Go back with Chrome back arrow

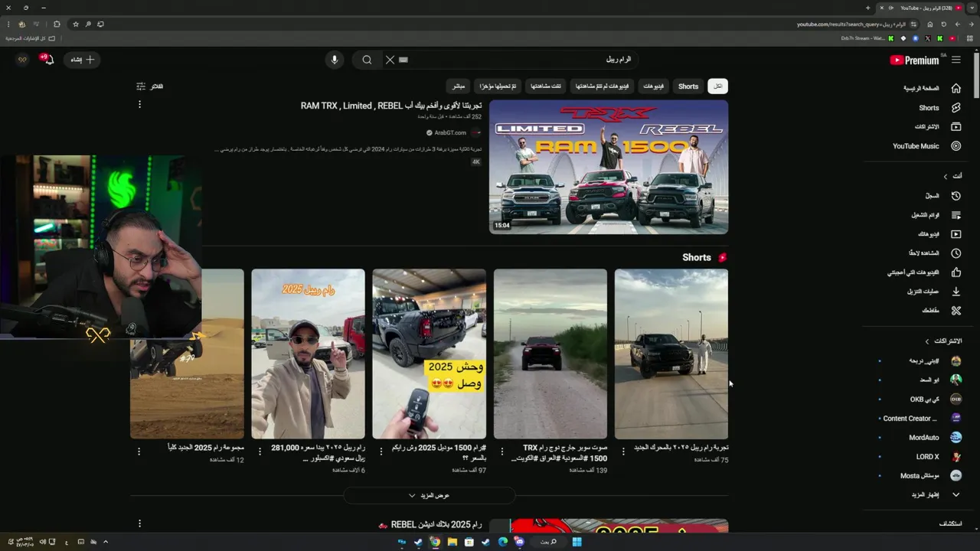972,24
